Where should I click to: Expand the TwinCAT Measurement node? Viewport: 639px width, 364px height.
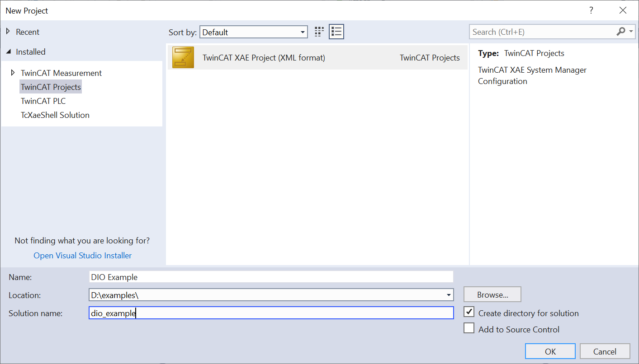pyautogui.click(x=13, y=73)
